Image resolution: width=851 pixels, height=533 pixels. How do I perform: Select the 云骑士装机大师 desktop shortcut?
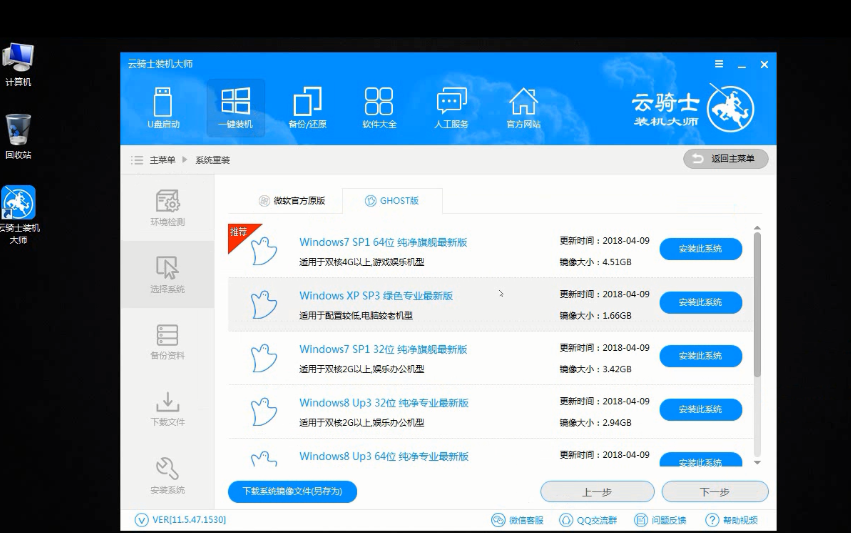click(18, 215)
